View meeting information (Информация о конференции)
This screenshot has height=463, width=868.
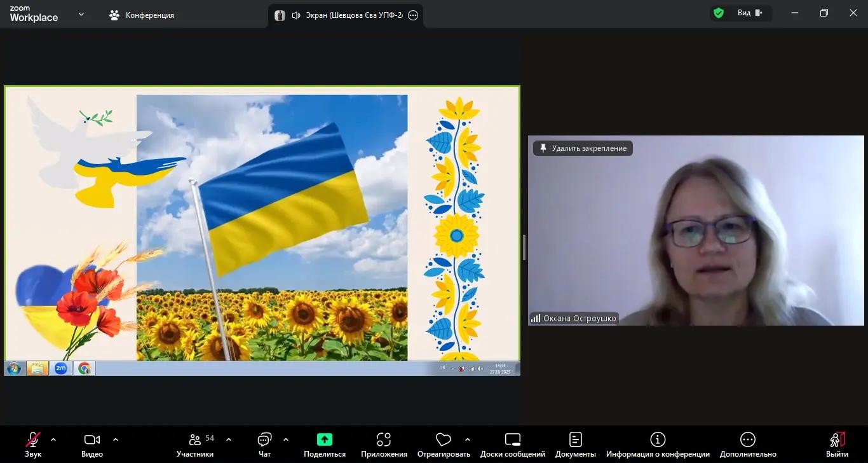pyautogui.click(x=658, y=443)
